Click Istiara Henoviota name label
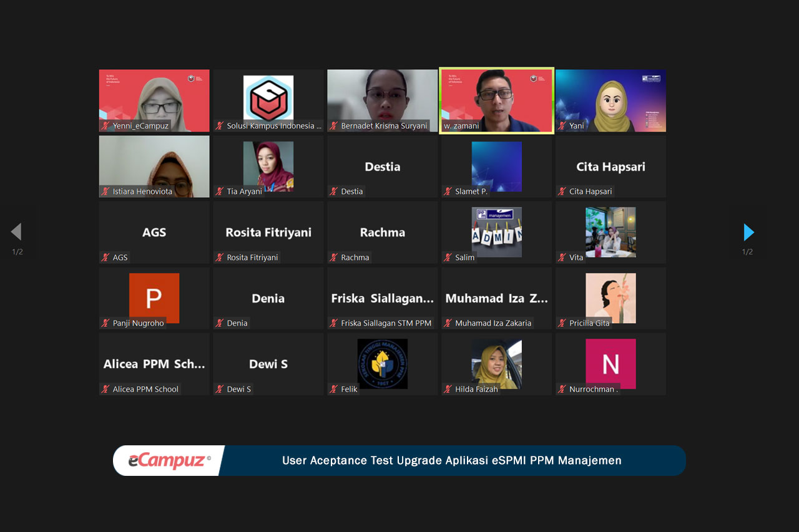 pyautogui.click(x=142, y=191)
